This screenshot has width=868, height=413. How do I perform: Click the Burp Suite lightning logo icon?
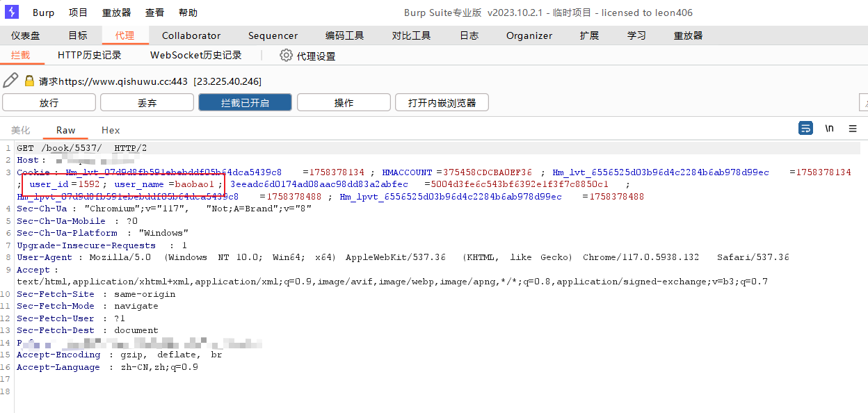click(12, 12)
